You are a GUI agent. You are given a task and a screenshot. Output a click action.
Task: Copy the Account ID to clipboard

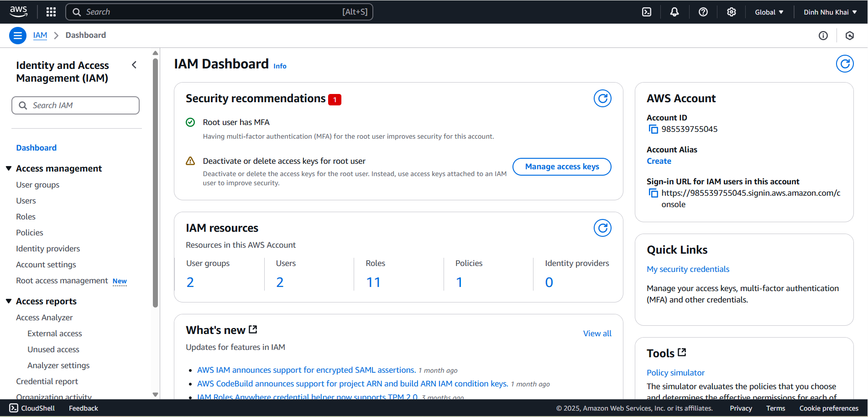click(x=654, y=129)
